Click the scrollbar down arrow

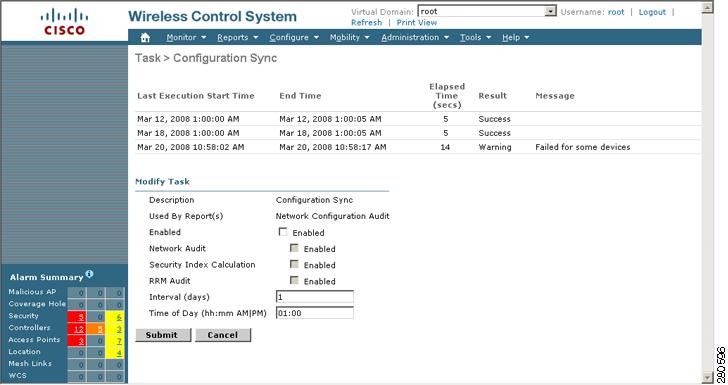[x=707, y=377]
